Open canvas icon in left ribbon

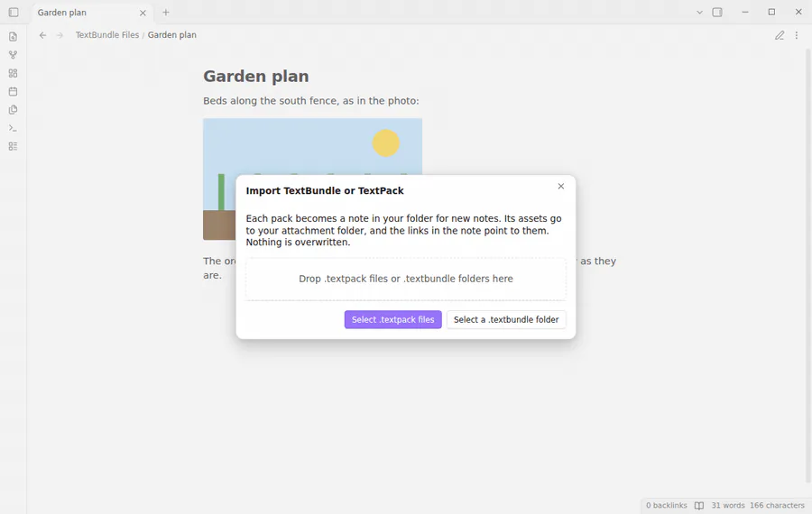13,74
